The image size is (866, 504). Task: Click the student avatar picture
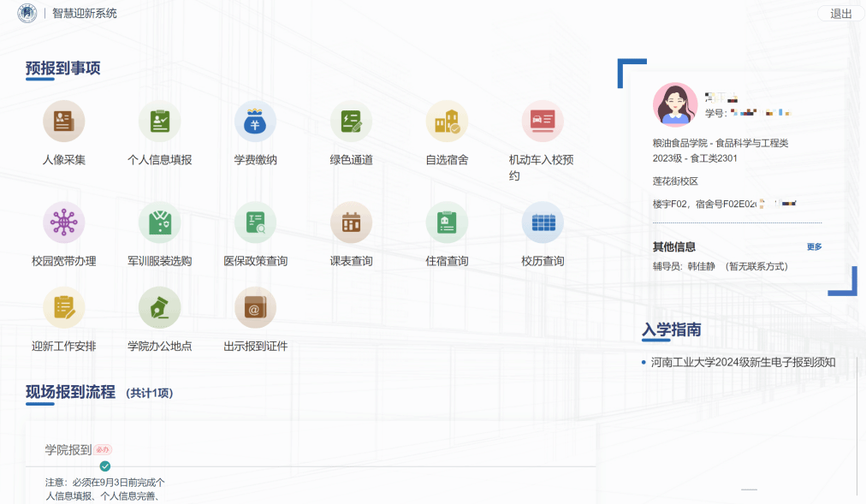pos(675,104)
